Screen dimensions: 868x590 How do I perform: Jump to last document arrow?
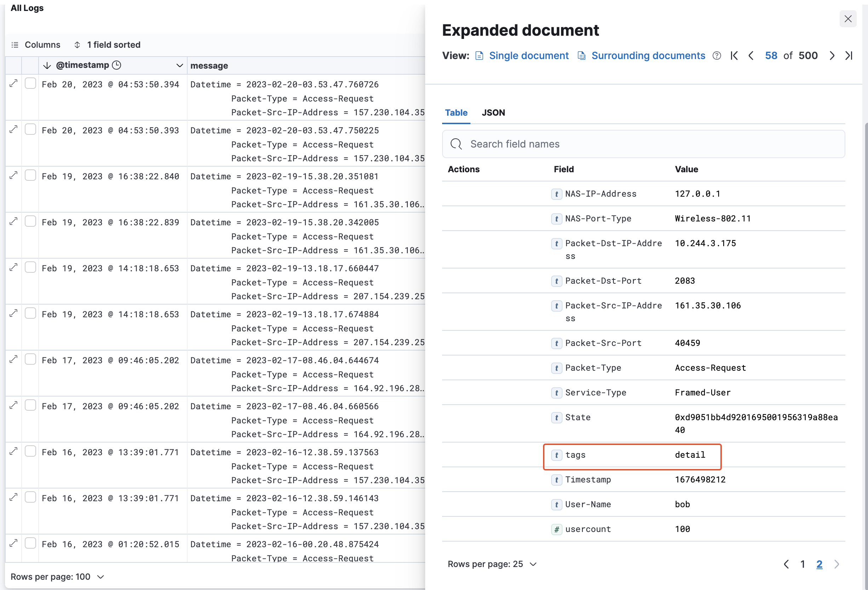[849, 56]
